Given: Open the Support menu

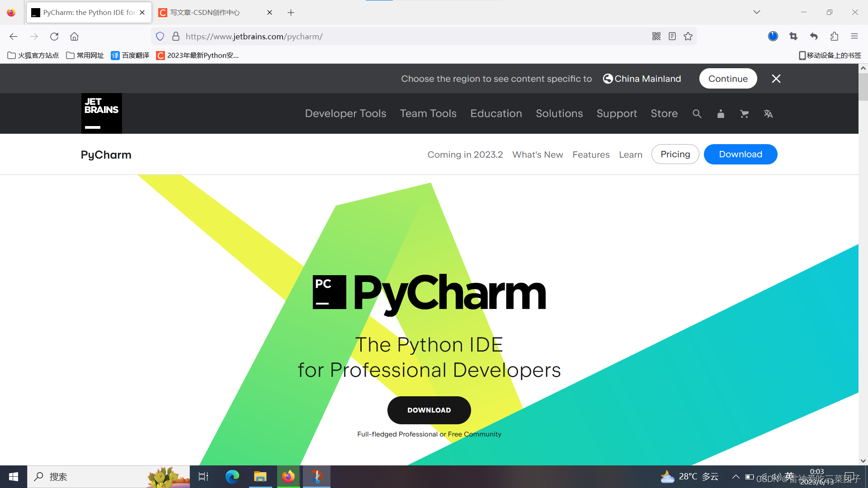Looking at the screenshot, I should (x=617, y=113).
